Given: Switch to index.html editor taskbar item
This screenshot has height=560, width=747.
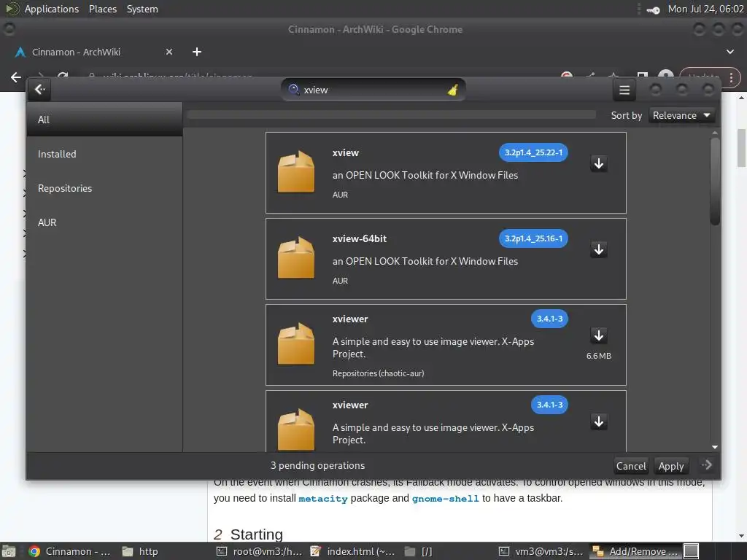Looking at the screenshot, I should [x=352, y=551].
